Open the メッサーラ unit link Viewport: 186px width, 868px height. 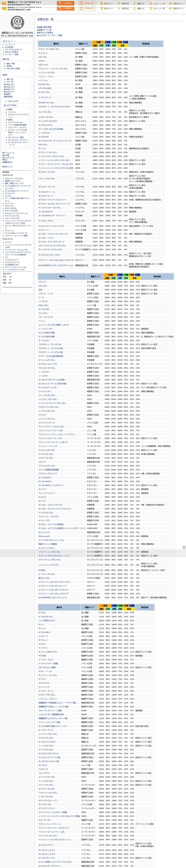tap(43, 636)
